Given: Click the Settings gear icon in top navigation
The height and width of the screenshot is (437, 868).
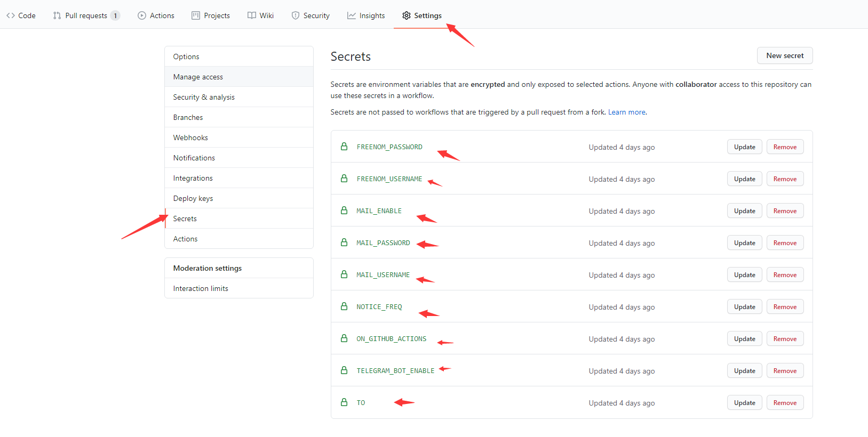Looking at the screenshot, I should pos(407,15).
